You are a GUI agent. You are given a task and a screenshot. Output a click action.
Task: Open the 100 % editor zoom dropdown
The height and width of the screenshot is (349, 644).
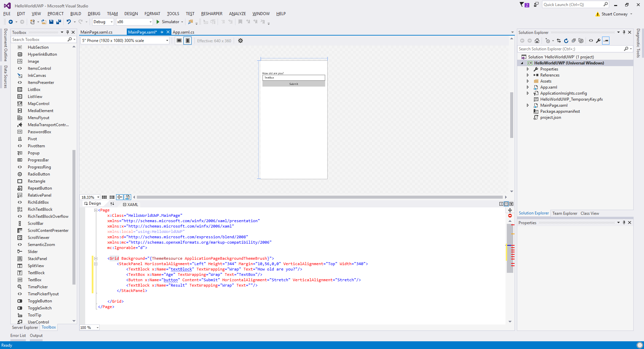click(x=98, y=328)
